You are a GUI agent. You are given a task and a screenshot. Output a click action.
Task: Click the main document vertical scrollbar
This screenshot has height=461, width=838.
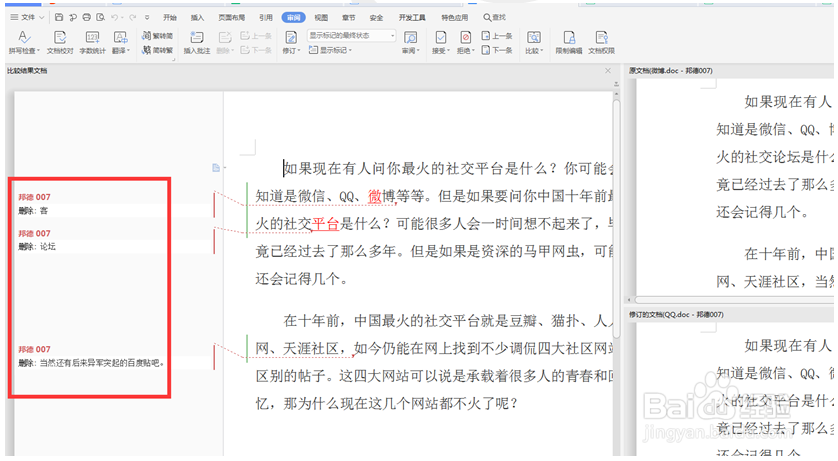click(616, 218)
